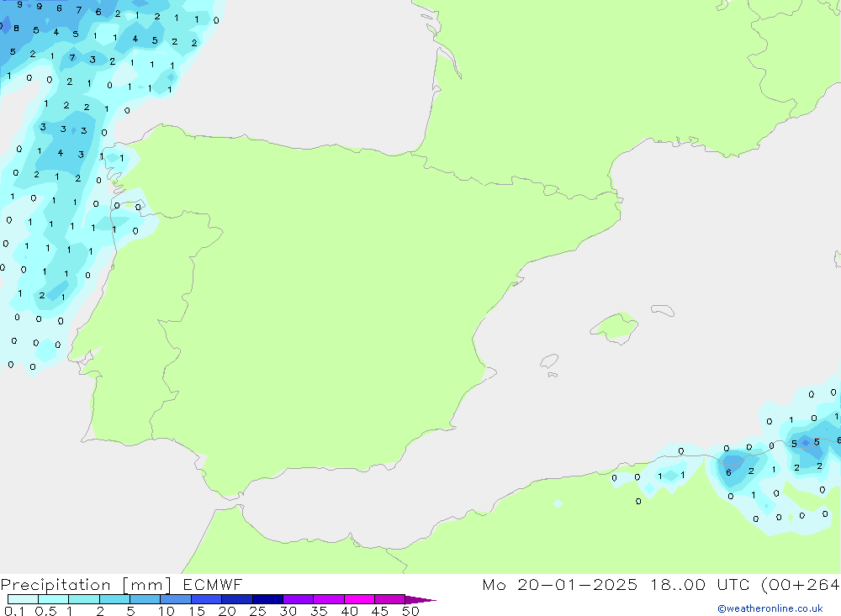Screen dimensions: 841x616
Task: Click the Menorca island outline
Action: coord(662,311)
